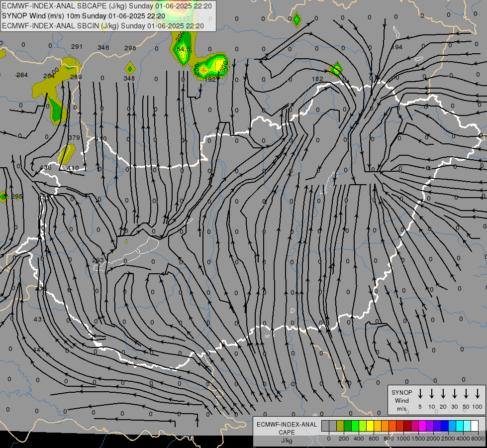Screen dimensions: 487x448
Task: Click the map value 436
Action: (45, 168)
